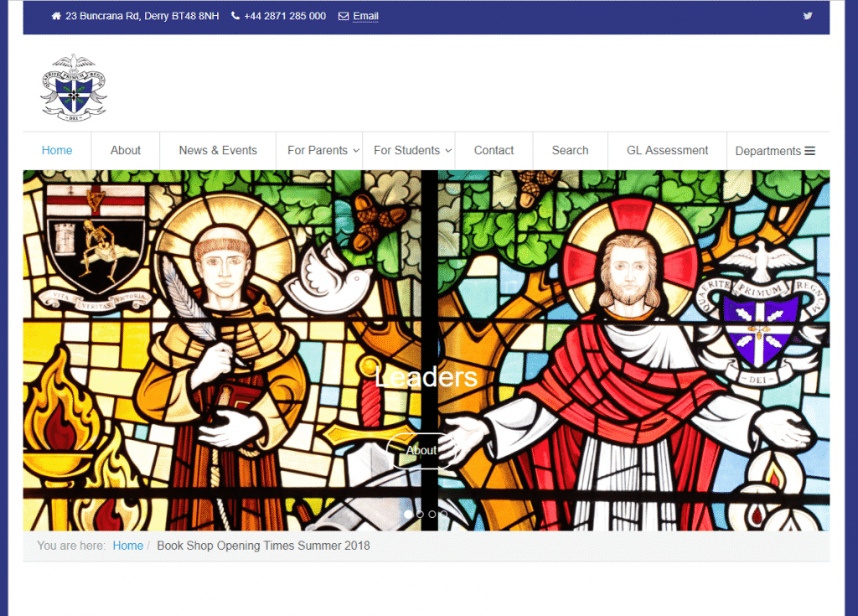The height and width of the screenshot is (616, 858).
Task: Open the GL Assessment menu item
Action: coord(667,151)
